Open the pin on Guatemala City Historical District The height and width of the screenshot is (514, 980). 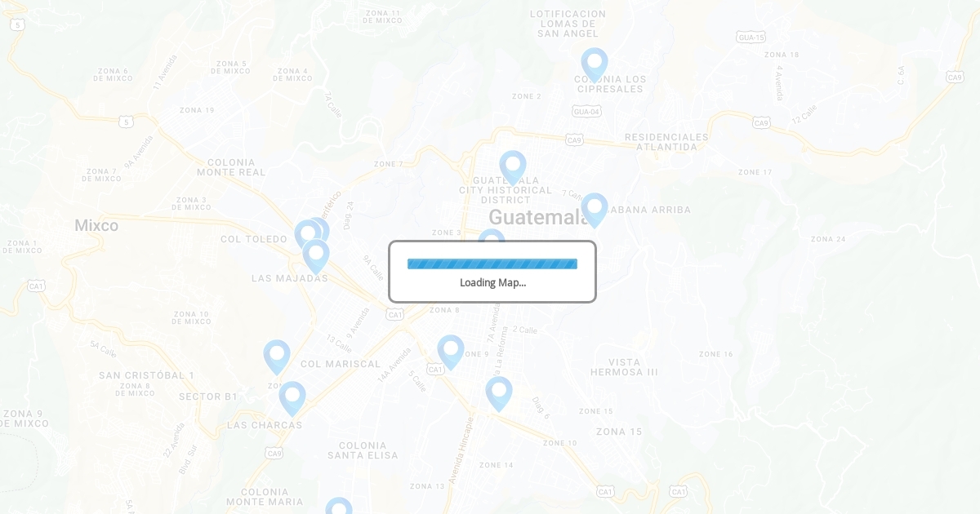coord(513,166)
